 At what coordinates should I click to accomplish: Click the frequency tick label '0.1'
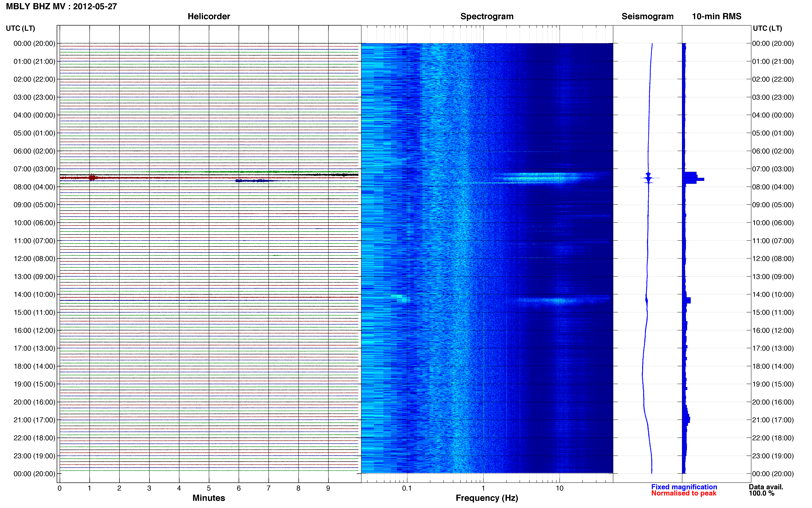click(x=407, y=488)
